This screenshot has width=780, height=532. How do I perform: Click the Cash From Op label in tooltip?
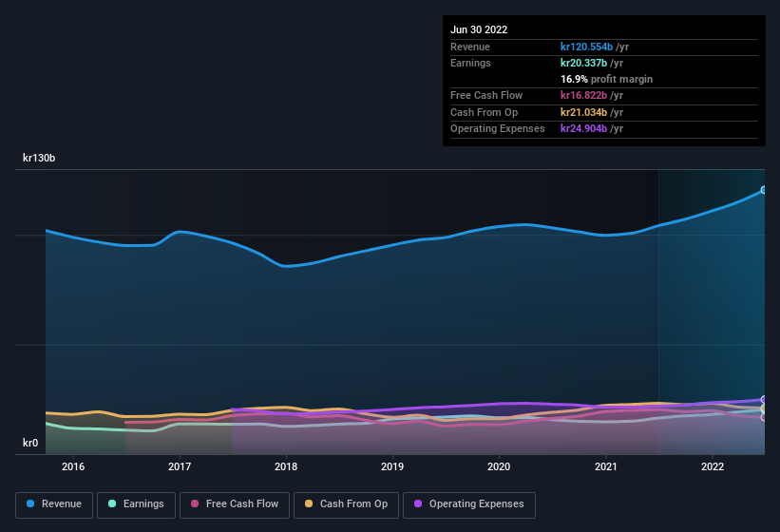coord(484,112)
